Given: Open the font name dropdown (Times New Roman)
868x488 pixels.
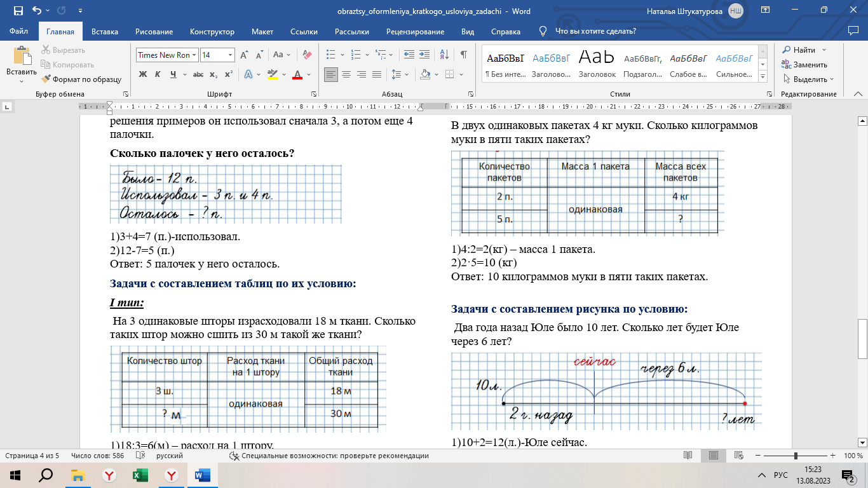Looking at the screenshot, I should [194, 55].
